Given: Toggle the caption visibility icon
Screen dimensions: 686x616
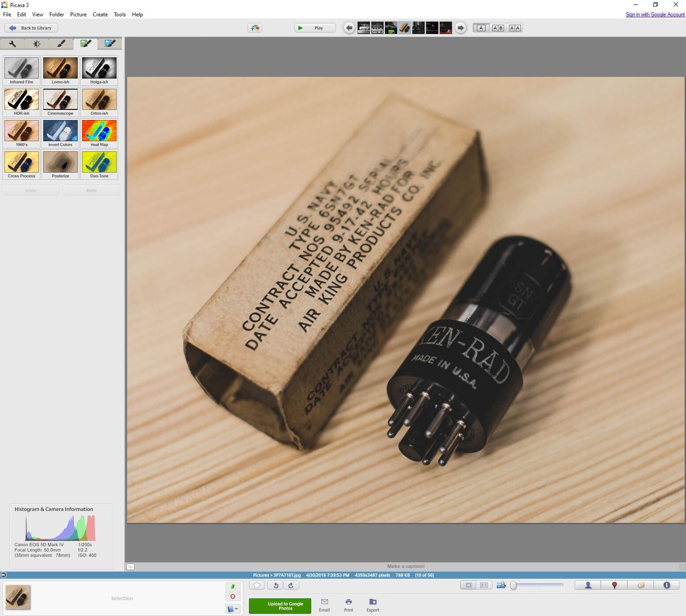Looking at the screenshot, I should point(130,567).
